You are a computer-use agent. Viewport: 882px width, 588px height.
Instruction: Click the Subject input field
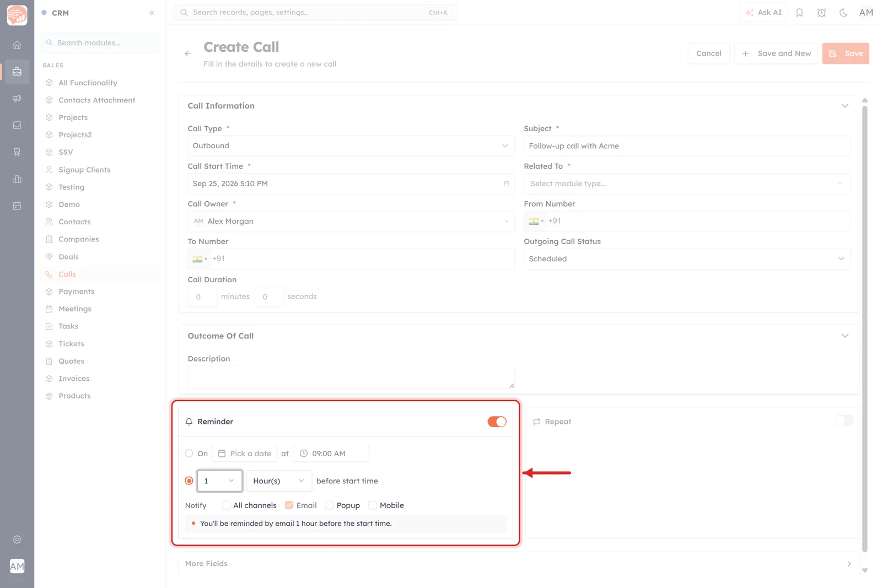pyautogui.click(x=687, y=146)
